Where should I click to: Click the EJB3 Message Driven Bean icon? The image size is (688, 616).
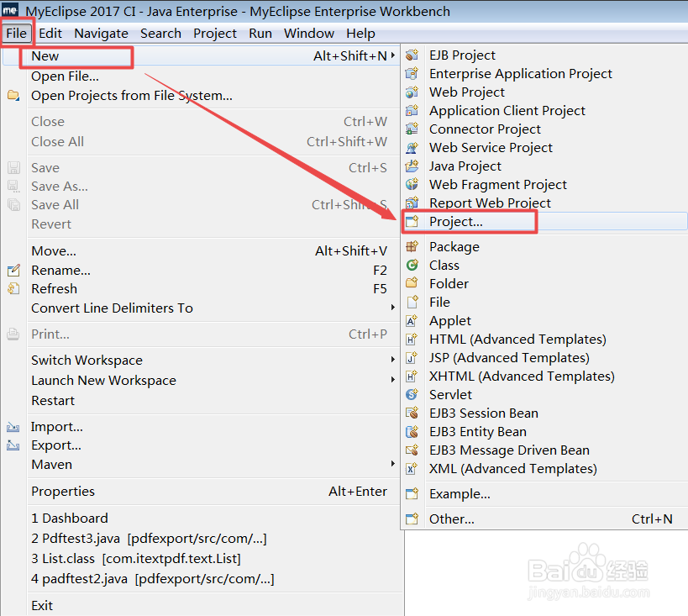[412, 450]
